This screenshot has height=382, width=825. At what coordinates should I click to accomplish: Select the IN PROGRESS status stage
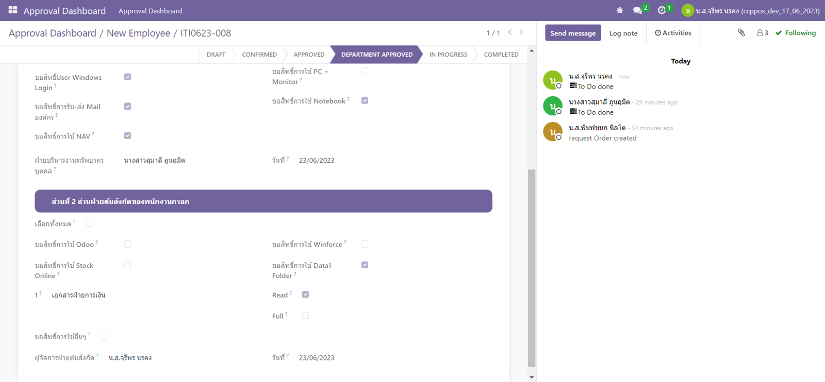[x=448, y=54]
